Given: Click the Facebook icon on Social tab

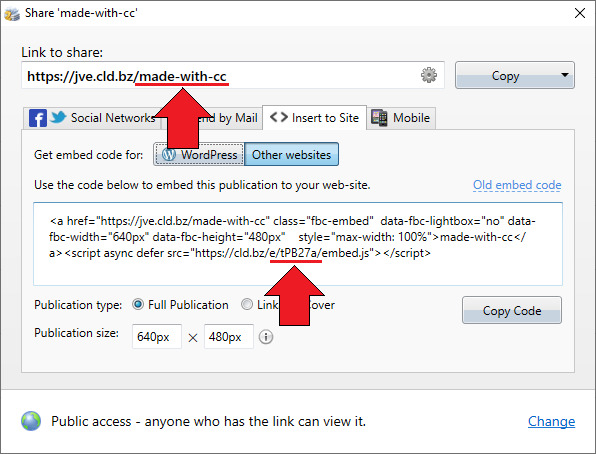Looking at the screenshot, I should point(38,118).
